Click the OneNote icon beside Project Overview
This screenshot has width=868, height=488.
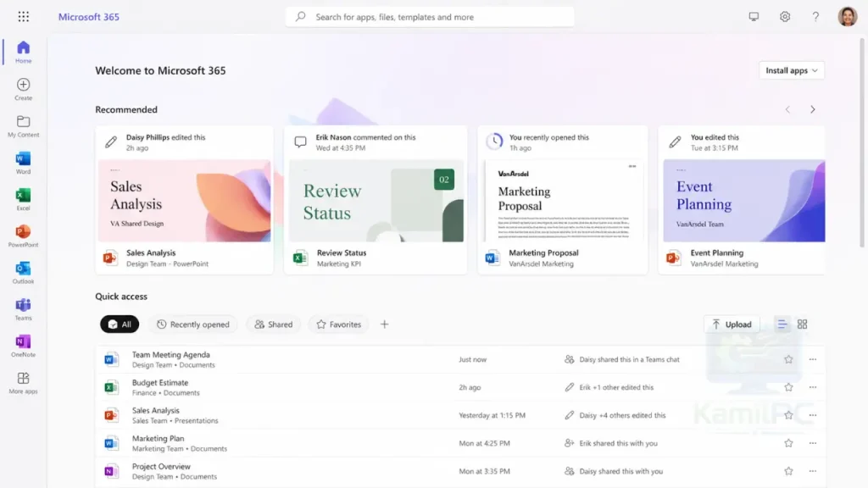[x=111, y=471]
